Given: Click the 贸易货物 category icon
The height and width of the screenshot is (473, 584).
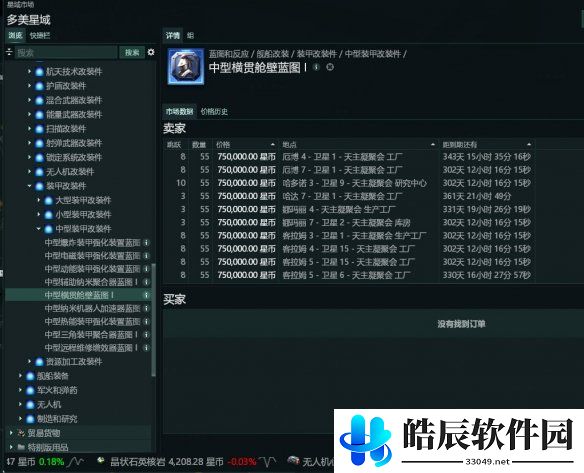Looking at the screenshot, I should coord(22,433).
